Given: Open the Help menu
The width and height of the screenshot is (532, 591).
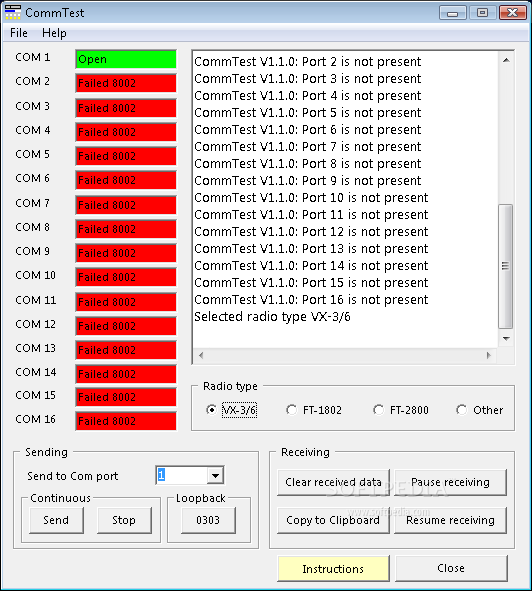Looking at the screenshot, I should click(54, 33).
